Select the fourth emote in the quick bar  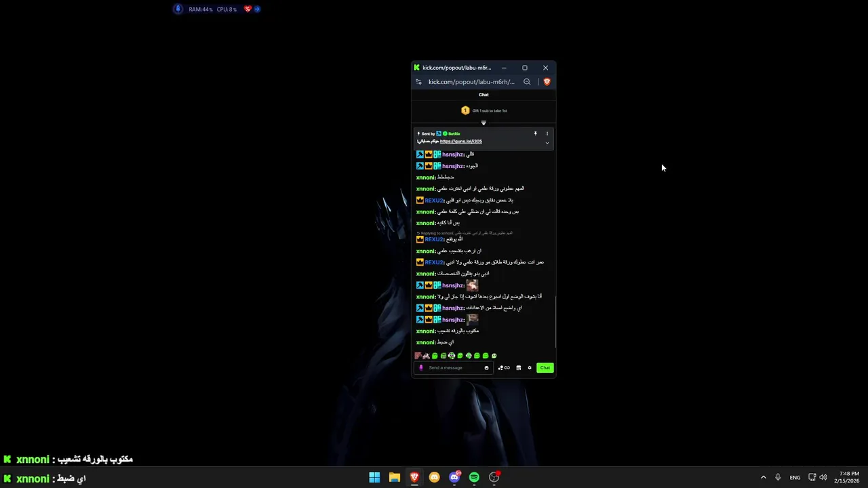(443, 356)
